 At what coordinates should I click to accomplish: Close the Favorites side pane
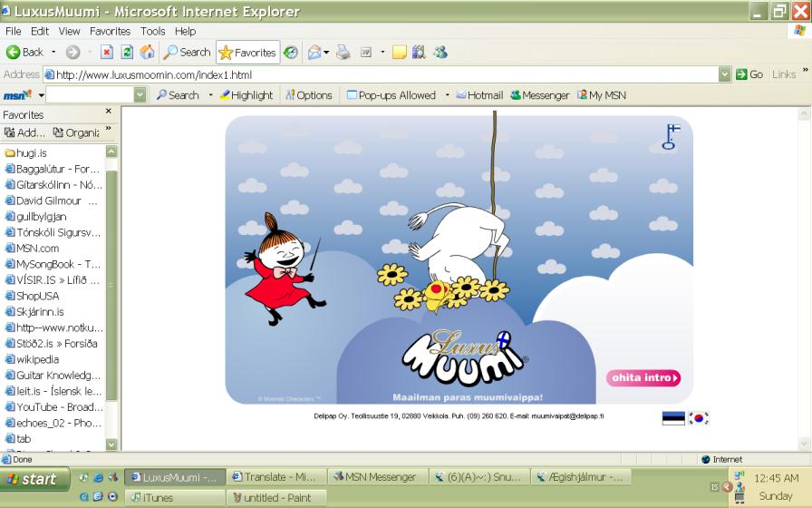tap(108, 111)
